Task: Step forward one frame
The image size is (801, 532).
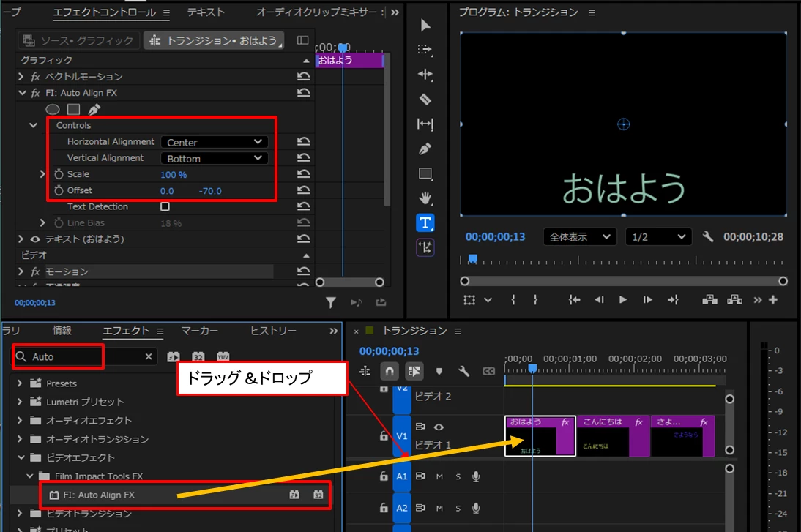Action: (x=647, y=300)
